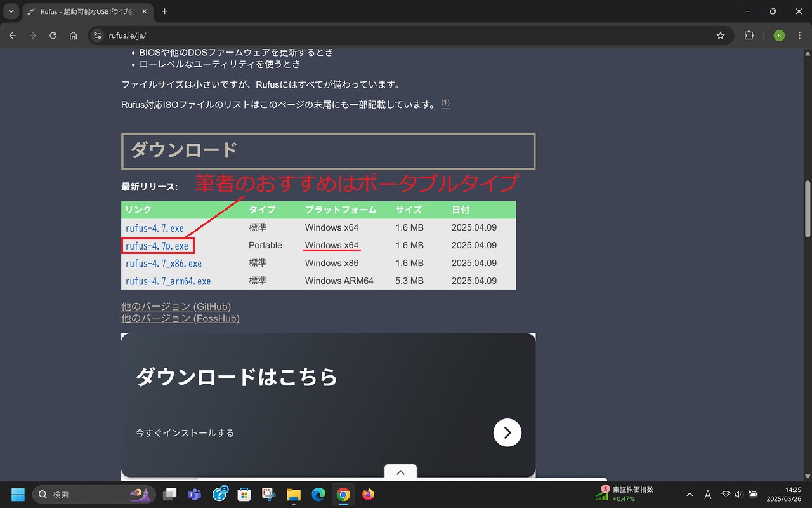The image size is (812, 508).
Task: Open site information icon in address bar
Action: click(97, 36)
